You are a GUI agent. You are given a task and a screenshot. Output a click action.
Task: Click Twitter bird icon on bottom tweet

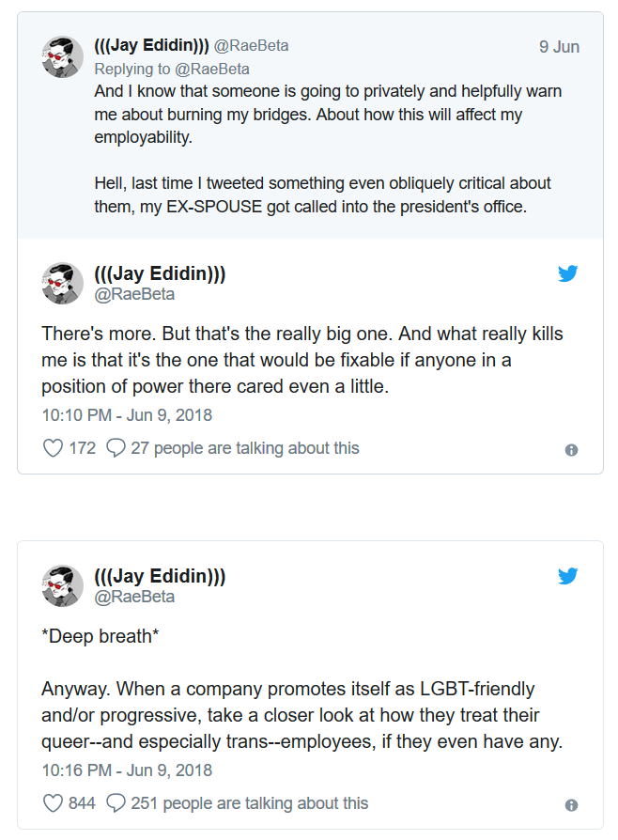[567, 576]
